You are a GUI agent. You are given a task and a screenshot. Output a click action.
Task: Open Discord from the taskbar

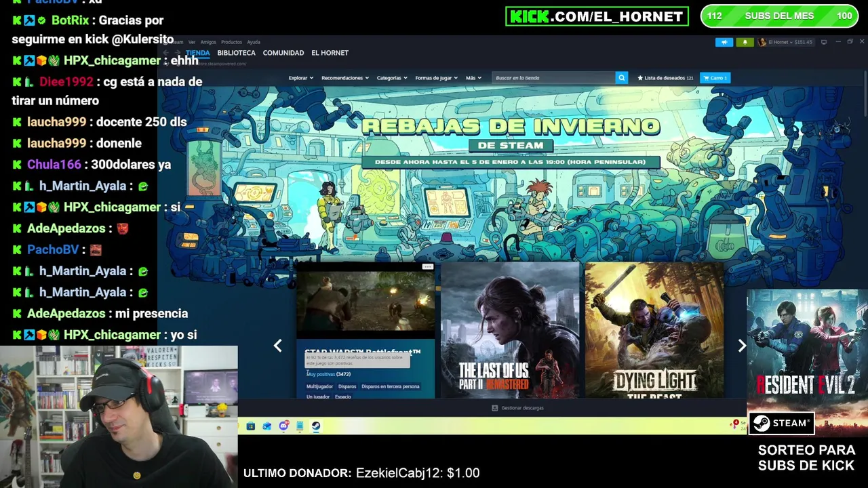click(283, 426)
